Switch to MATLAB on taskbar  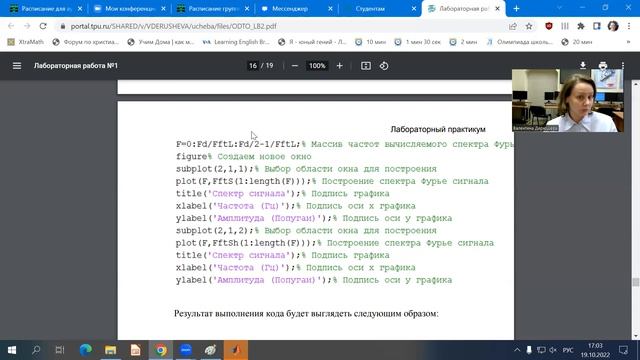tap(236, 350)
